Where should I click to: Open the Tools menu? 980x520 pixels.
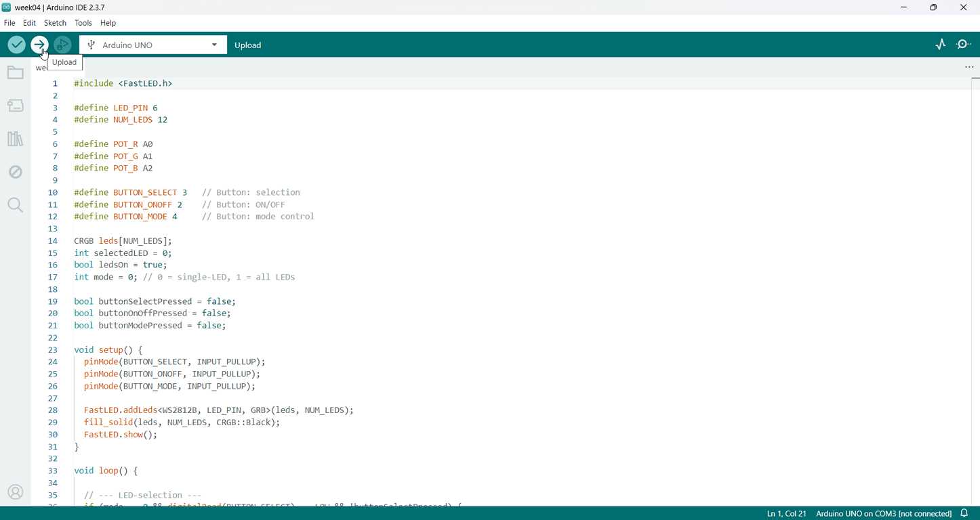pyautogui.click(x=83, y=23)
